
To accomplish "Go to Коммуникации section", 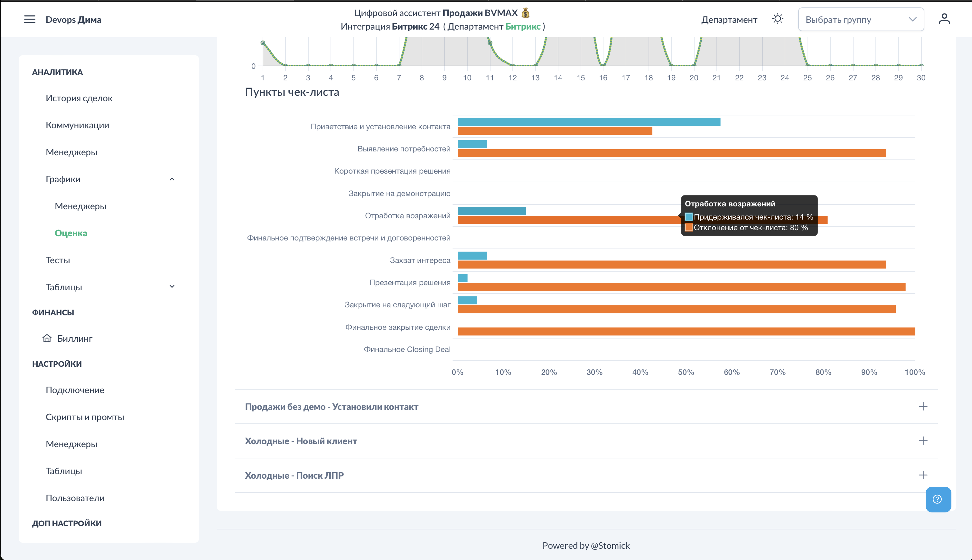I will tap(77, 125).
